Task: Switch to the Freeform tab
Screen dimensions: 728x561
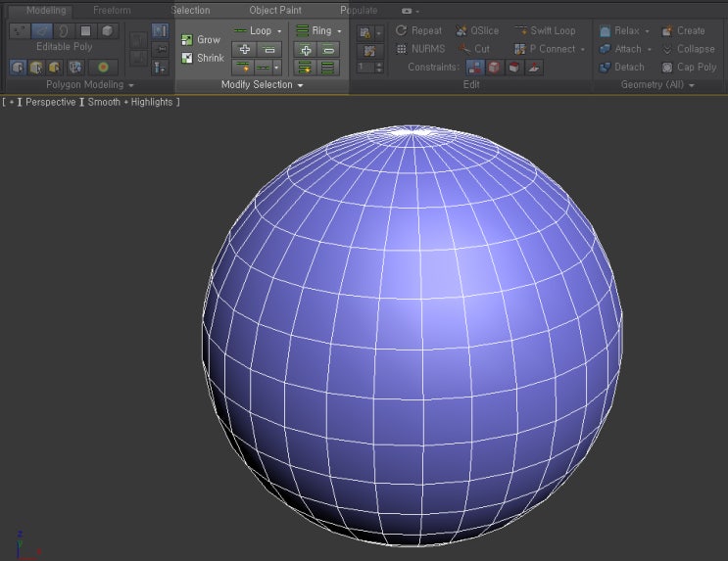Action: point(112,10)
